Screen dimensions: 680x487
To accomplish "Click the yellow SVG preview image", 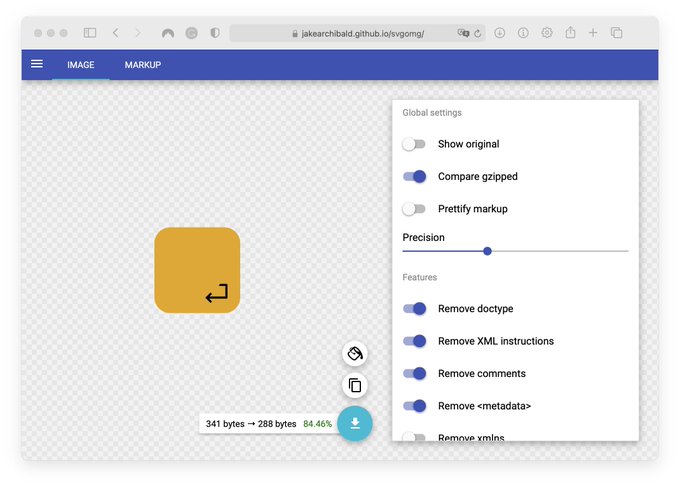I will pos(197,270).
